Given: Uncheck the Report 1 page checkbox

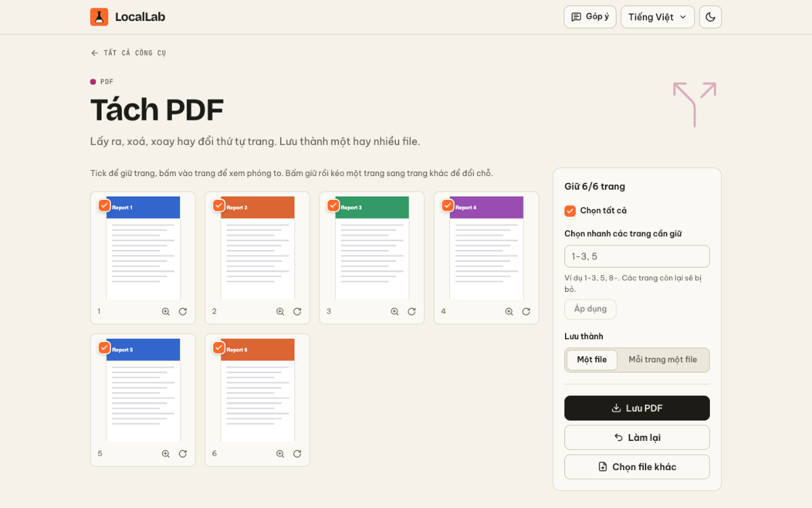Looking at the screenshot, I should (104, 205).
